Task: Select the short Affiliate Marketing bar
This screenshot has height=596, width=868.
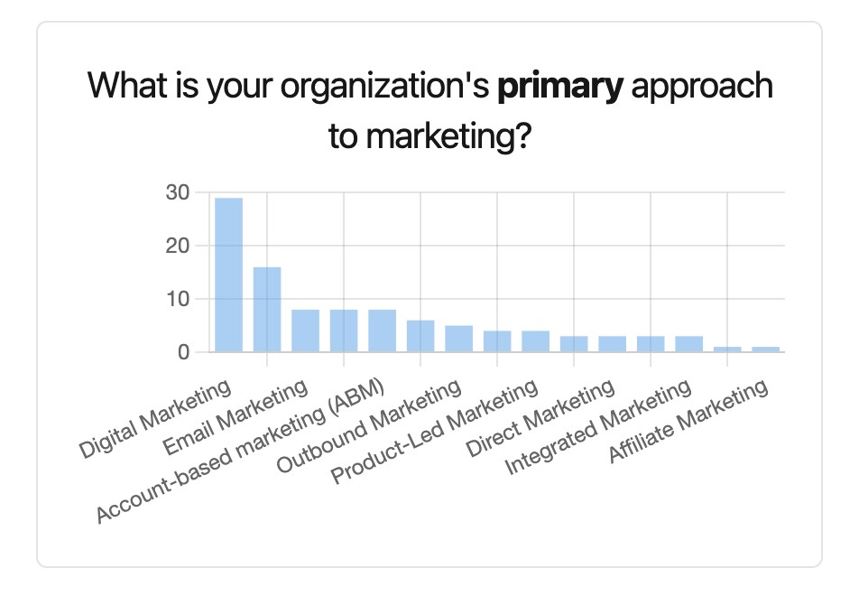Action: coord(765,349)
